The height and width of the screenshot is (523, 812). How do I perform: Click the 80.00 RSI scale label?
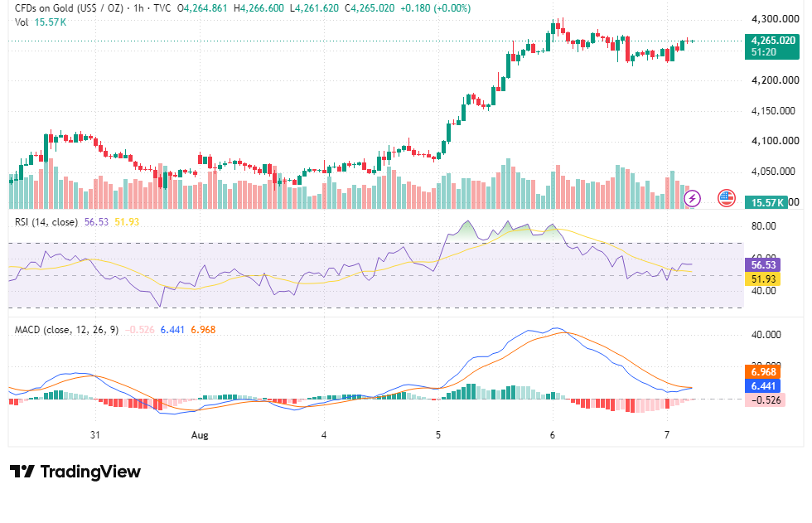pyautogui.click(x=763, y=226)
